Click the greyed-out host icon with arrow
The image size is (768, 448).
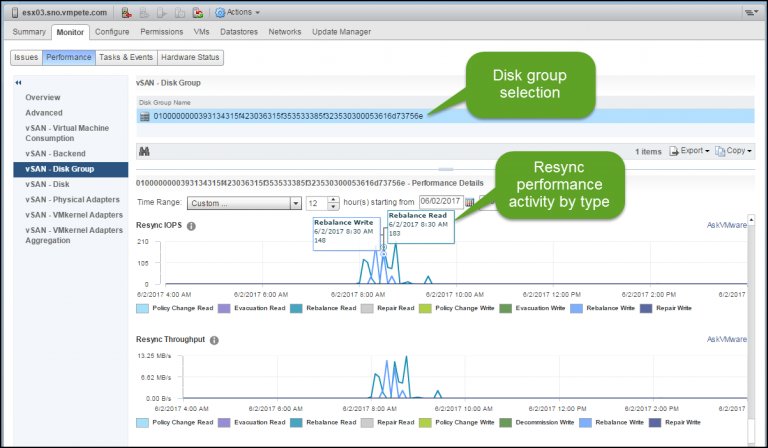click(162, 13)
